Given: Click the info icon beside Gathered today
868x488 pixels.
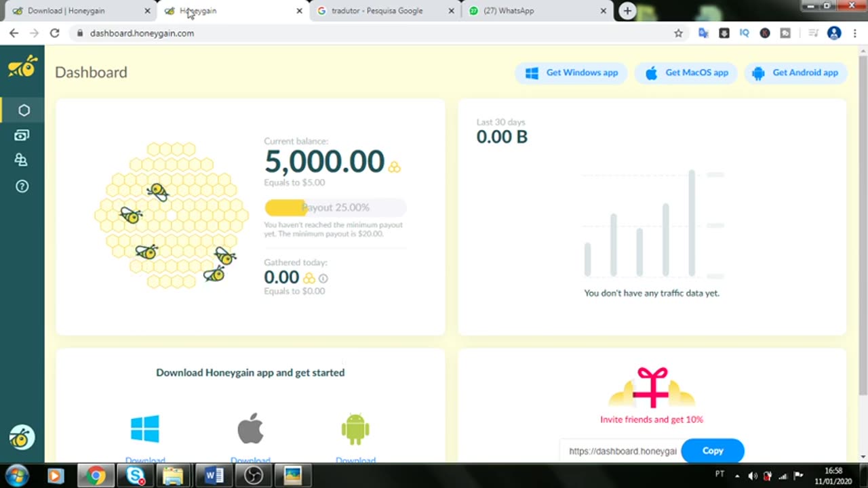Looking at the screenshot, I should tap(323, 278).
